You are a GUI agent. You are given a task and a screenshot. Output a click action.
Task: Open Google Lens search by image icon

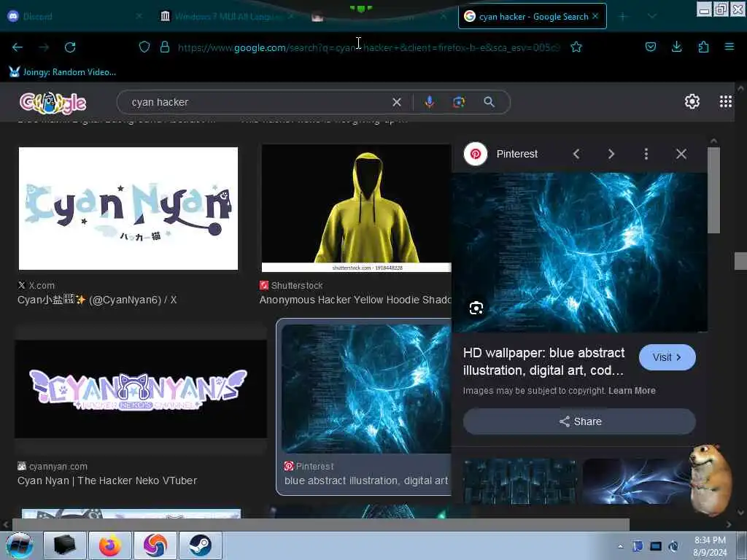point(459,102)
